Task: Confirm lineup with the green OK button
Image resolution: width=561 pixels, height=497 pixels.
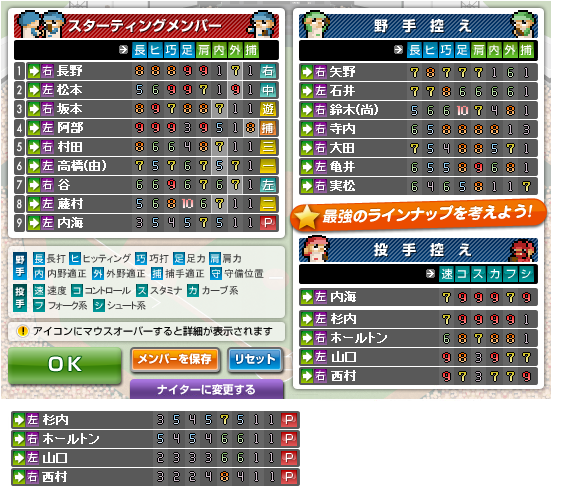Action: coord(65,365)
